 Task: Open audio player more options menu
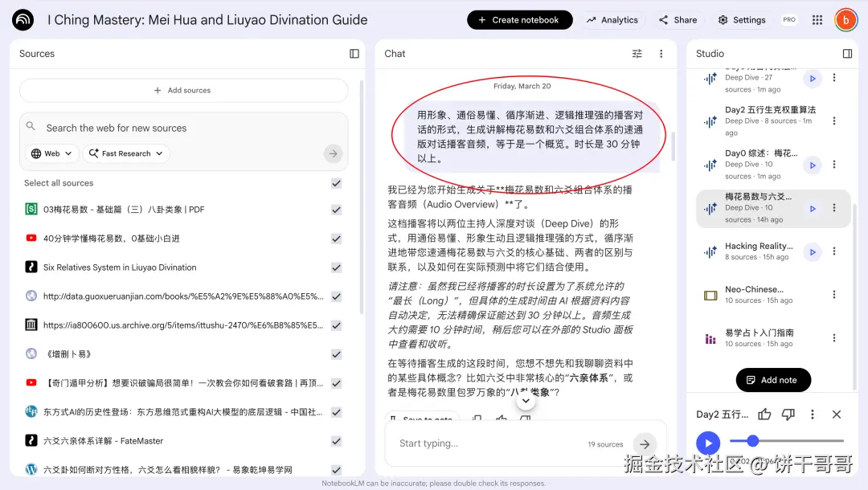coord(812,414)
